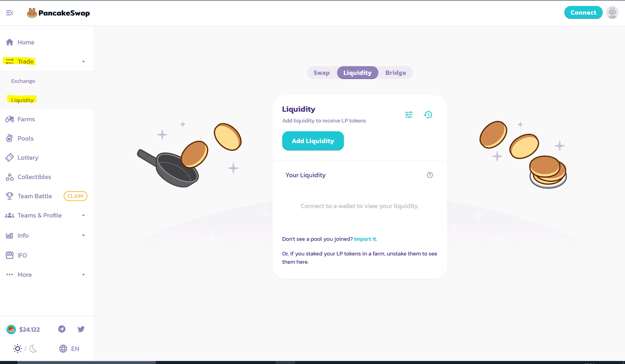Open the liquidity settings sliders icon
The width and height of the screenshot is (625, 364).
point(409,115)
